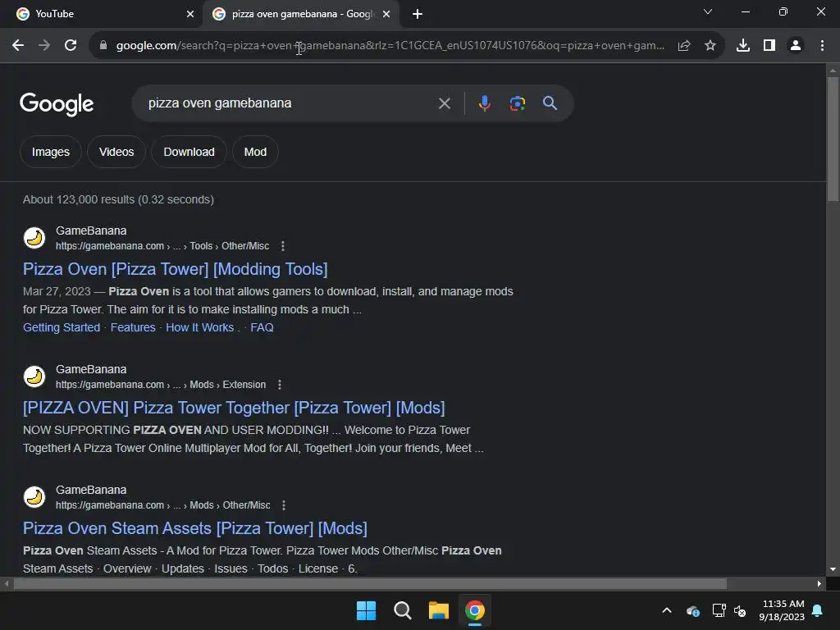This screenshot has height=630, width=840.
Task: Click the muted volume tray icon
Action: 741,610
